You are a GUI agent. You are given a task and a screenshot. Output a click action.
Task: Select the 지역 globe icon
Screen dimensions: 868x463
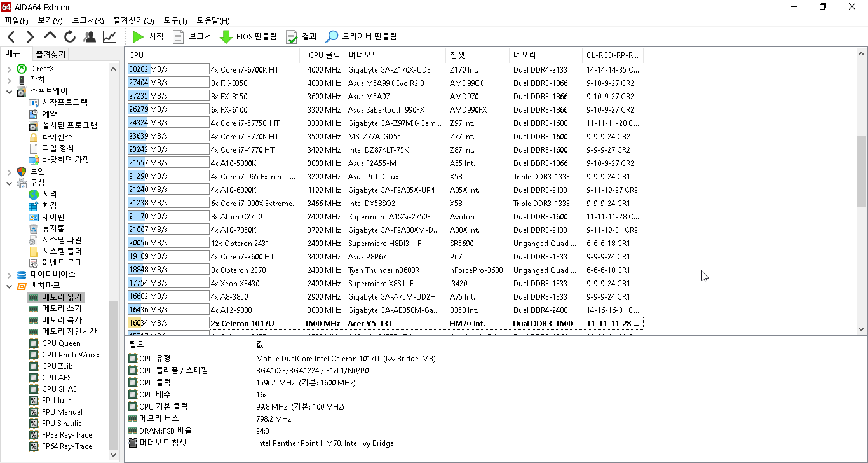(34, 195)
